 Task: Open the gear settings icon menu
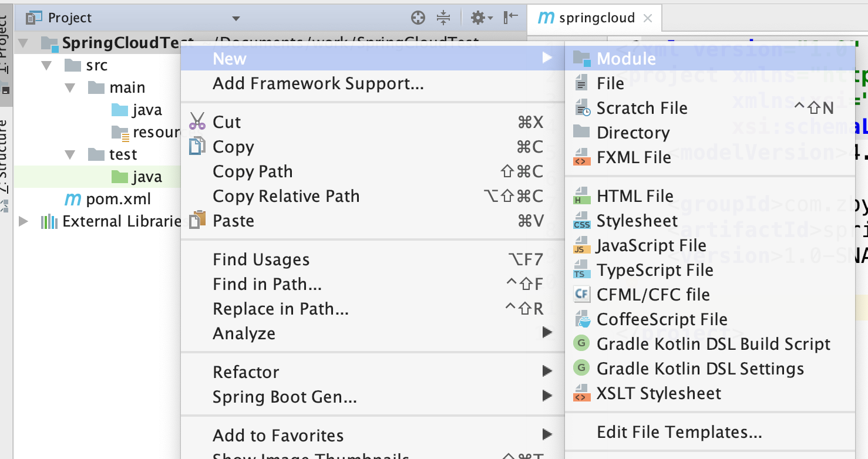482,18
